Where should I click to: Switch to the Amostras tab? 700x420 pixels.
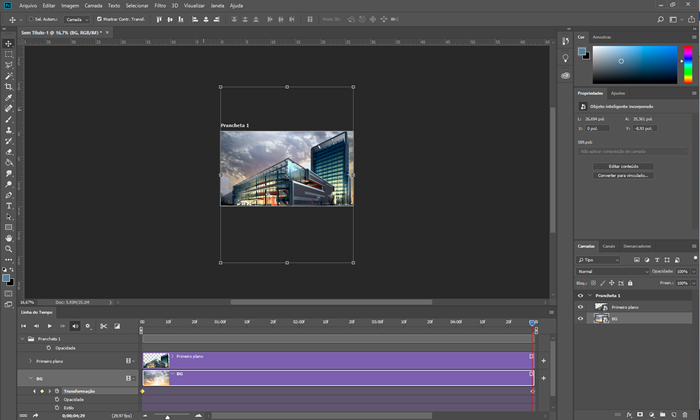(x=602, y=37)
